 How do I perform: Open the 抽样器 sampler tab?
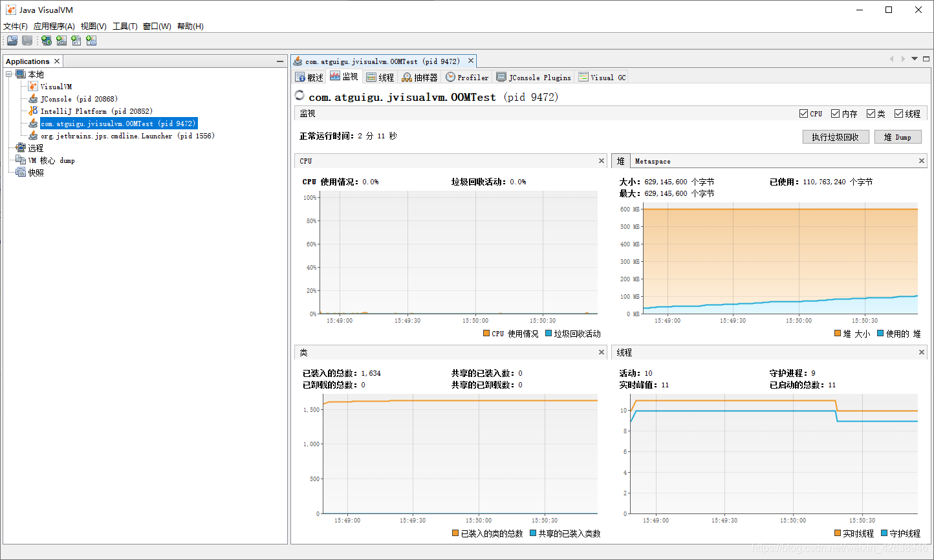[x=420, y=77]
